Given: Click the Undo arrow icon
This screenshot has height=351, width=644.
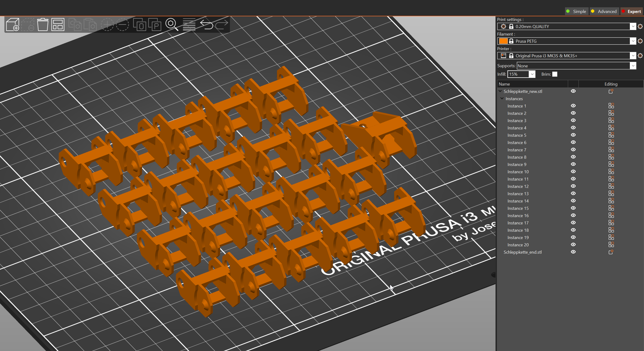Looking at the screenshot, I should [206, 25].
